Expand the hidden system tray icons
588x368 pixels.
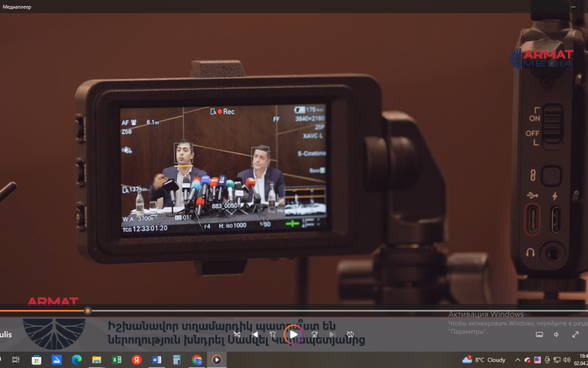(517, 360)
